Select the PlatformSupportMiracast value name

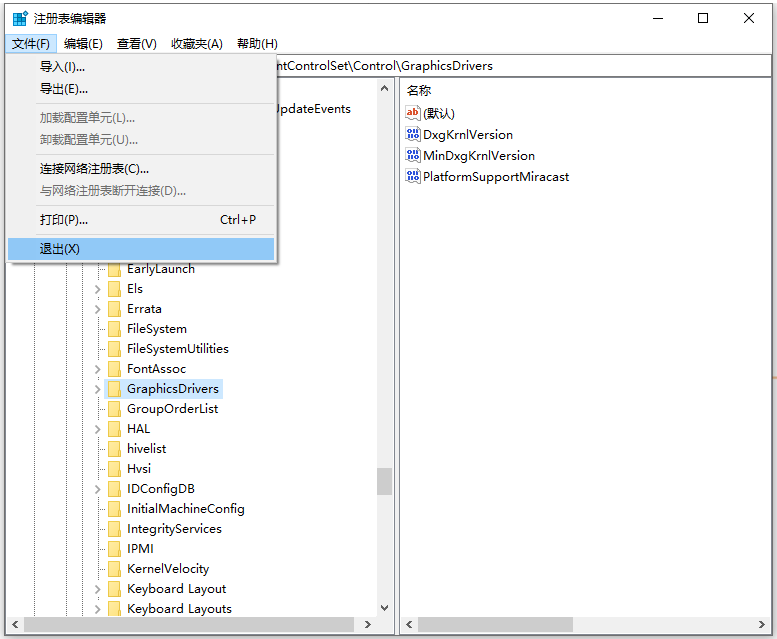(x=496, y=177)
